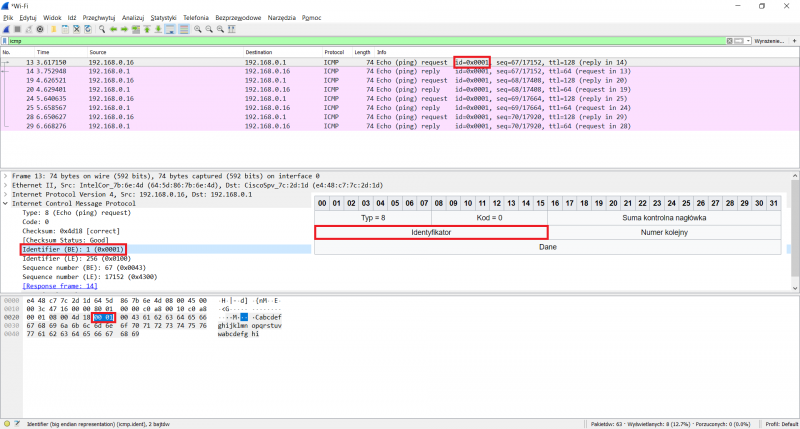Image resolution: width=800 pixels, height=429 pixels.
Task: Open capture options gear icon
Action: pyautogui.click(x=41, y=29)
